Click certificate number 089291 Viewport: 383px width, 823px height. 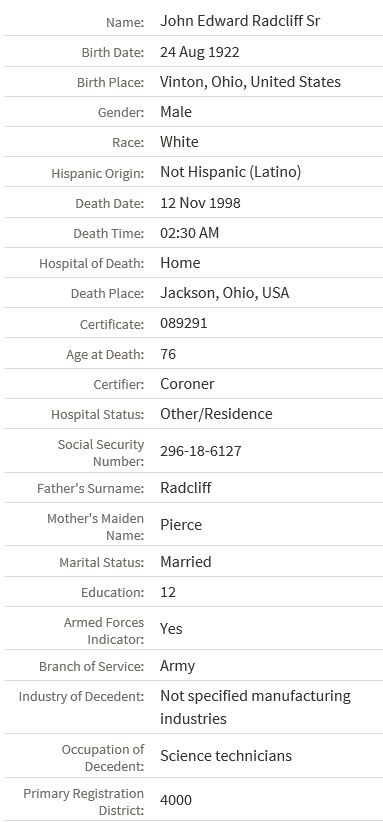coord(184,323)
